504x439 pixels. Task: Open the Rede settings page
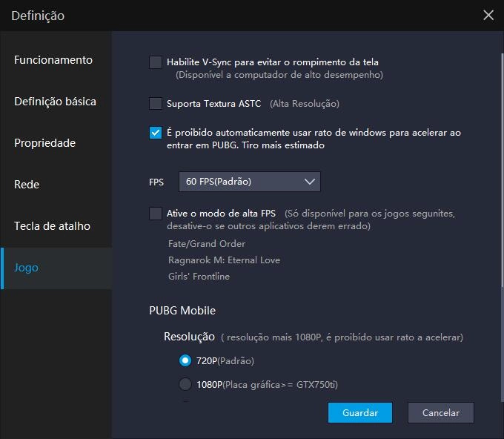coord(27,185)
